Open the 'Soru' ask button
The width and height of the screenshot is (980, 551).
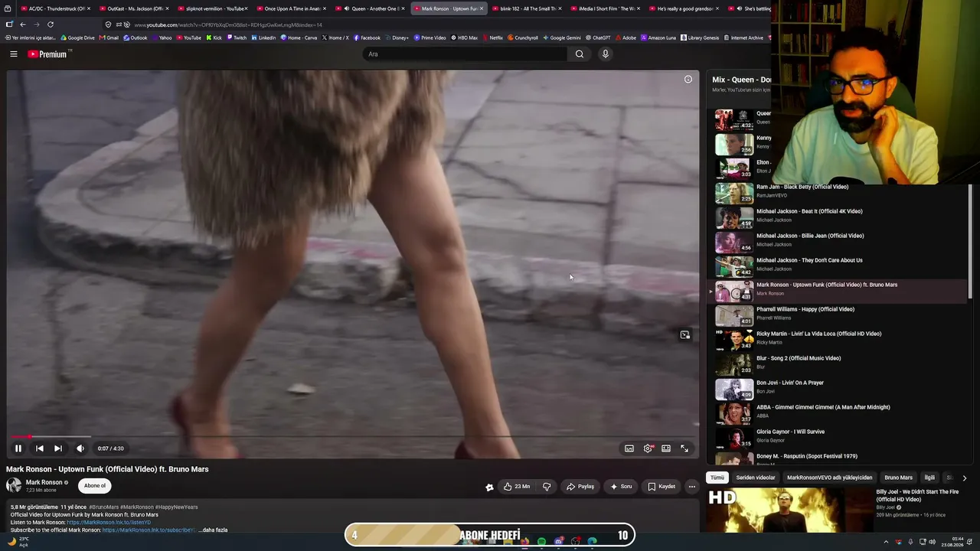tap(621, 487)
